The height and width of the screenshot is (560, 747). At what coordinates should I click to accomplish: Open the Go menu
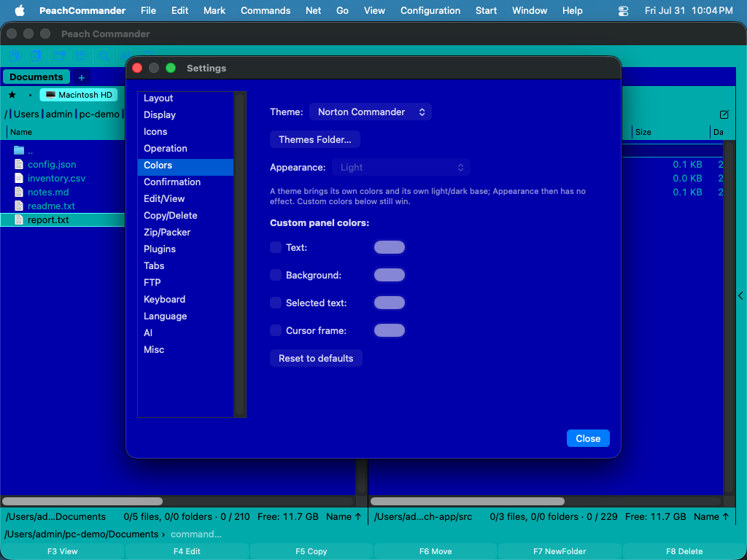coord(342,10)
